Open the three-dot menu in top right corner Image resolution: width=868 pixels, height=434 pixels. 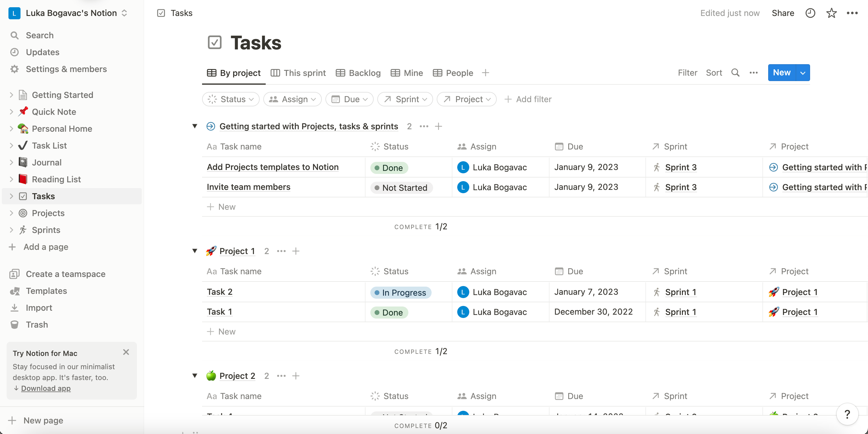(x=852, y=13)
